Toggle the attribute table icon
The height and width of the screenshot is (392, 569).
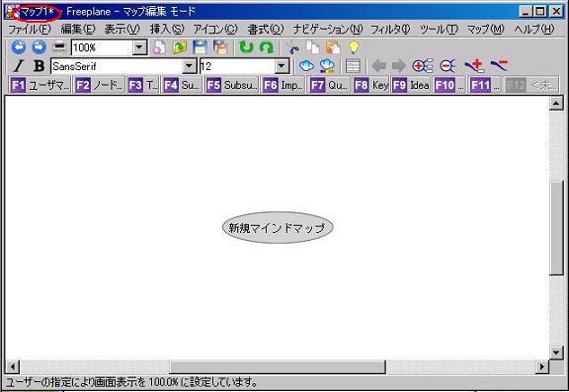coord(353,66)
